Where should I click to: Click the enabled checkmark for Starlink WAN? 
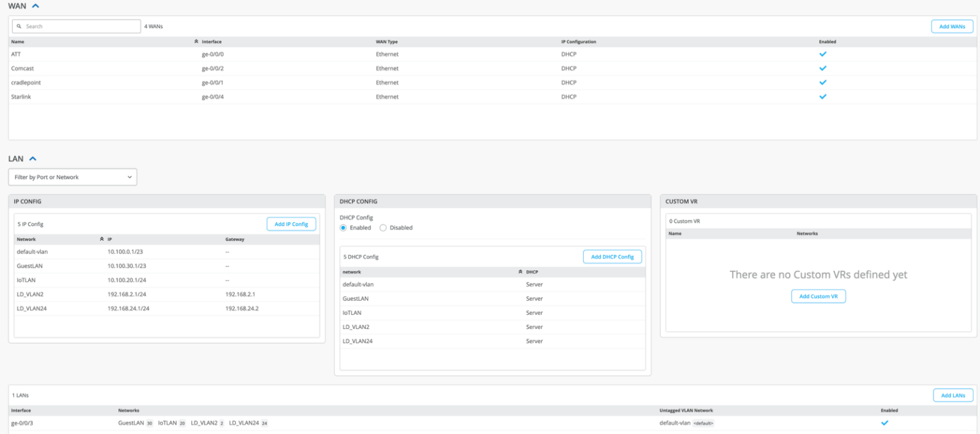tap(823, 97)
